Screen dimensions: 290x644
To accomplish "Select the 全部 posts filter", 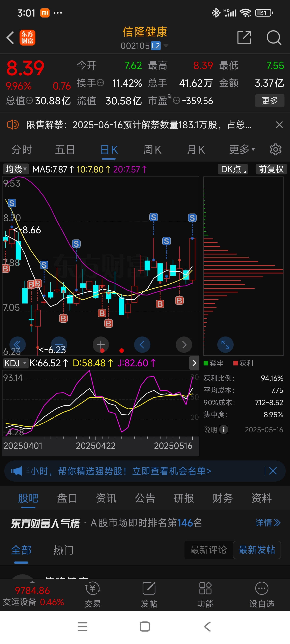I will [x=21, y=550].
